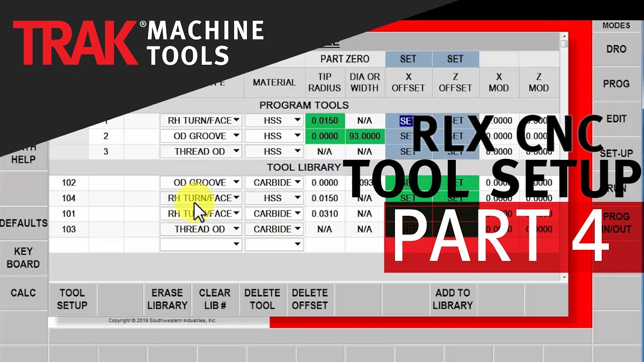Image resolution: width=644 pixels, height=362 pixels.
Task: Click program tool number 3
Action: point(106,151)
